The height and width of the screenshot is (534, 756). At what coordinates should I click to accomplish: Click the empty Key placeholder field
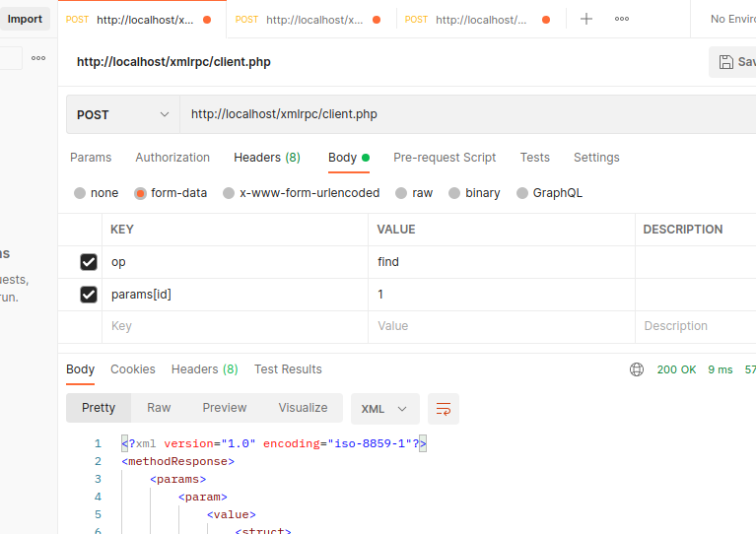[235, 327]
